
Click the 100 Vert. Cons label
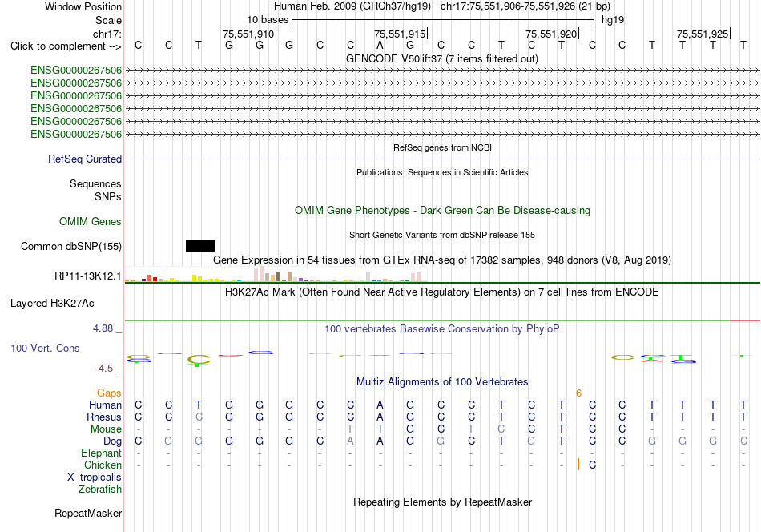coord(45,348)
